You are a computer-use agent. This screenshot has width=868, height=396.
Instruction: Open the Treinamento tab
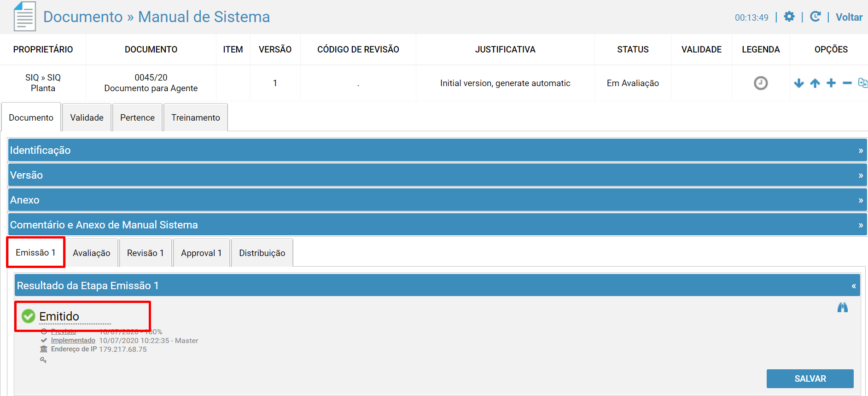(x=196, y=117)
